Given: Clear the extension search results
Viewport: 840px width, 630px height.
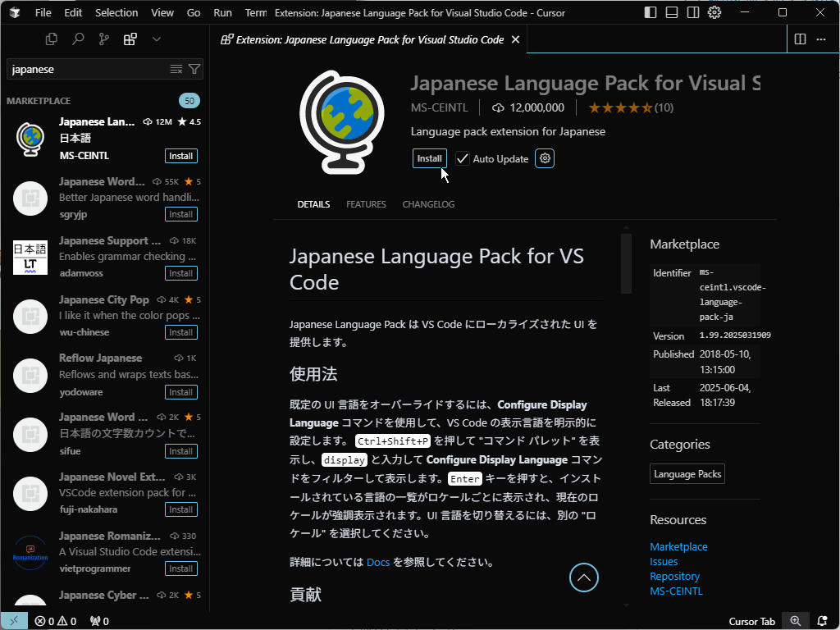Looking at the screenshot, I should point(176,70).
